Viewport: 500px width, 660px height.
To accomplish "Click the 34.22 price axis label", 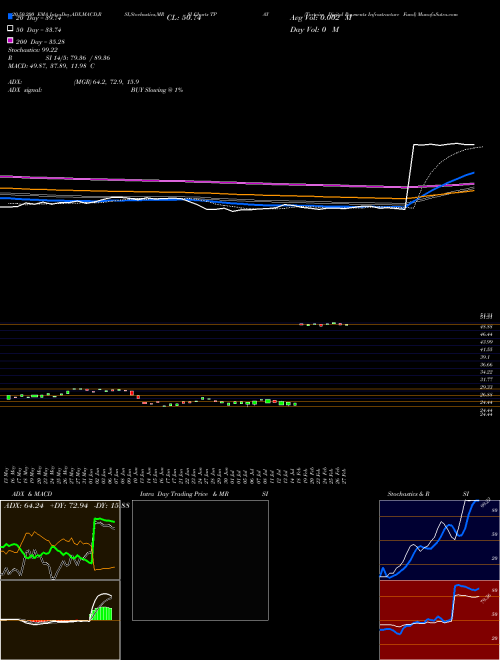I will click(x=486, y=372).
